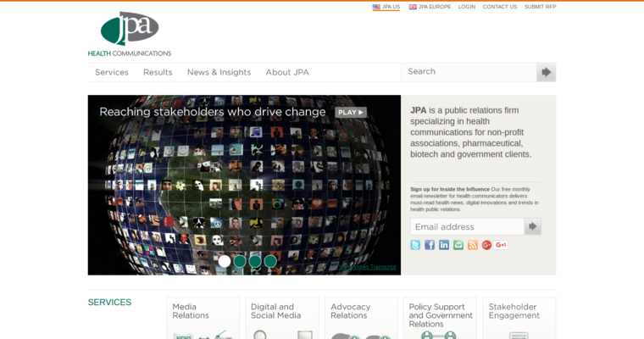The width and height of the screenshot is (644, 339).
Task: Click the 'Reaching stakeholders who drive change' headline
Action: click(213, 112)
